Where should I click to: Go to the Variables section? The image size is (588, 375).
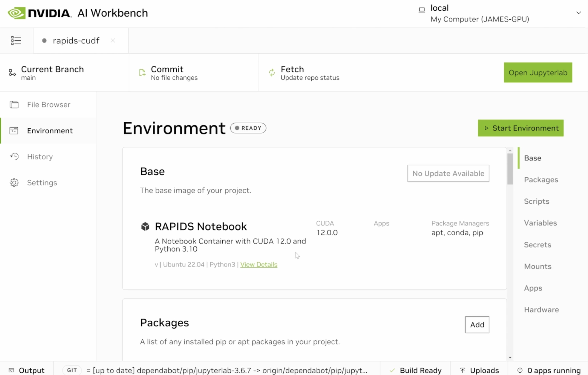click(x=540, y=223)
